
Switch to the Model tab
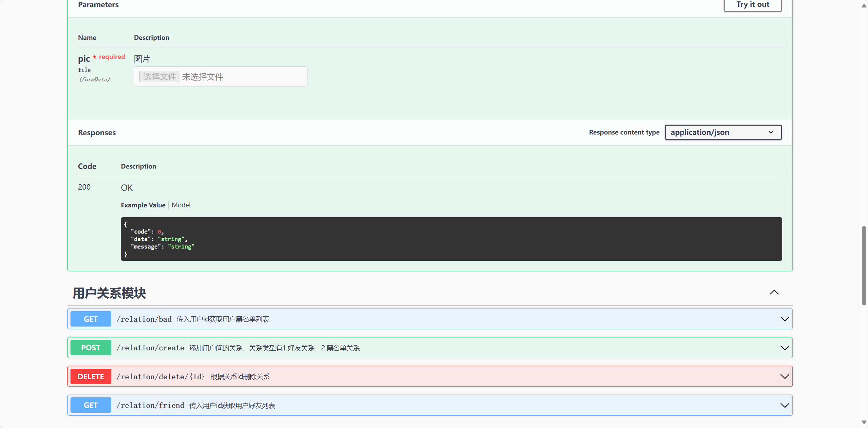(181, 205)
